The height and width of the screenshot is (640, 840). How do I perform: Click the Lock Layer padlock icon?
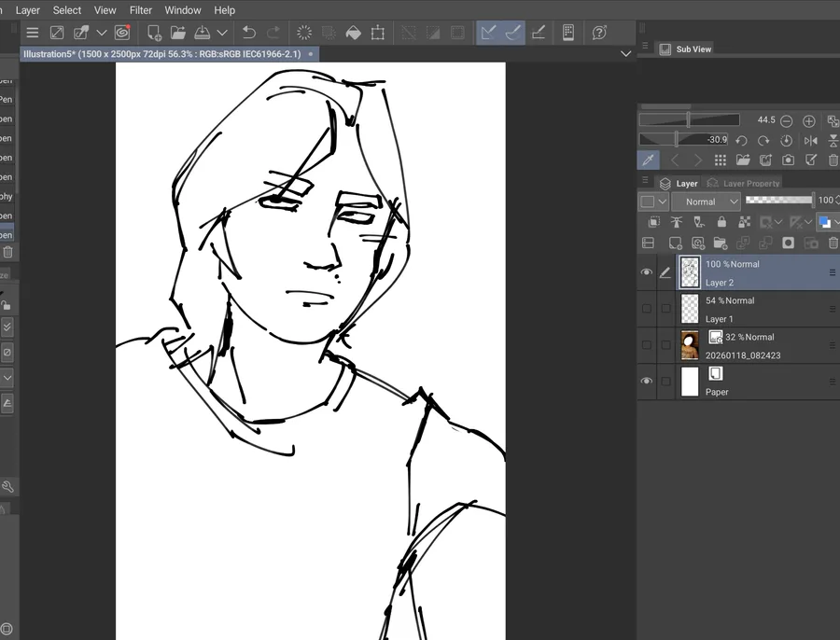(x=721, y=222)
